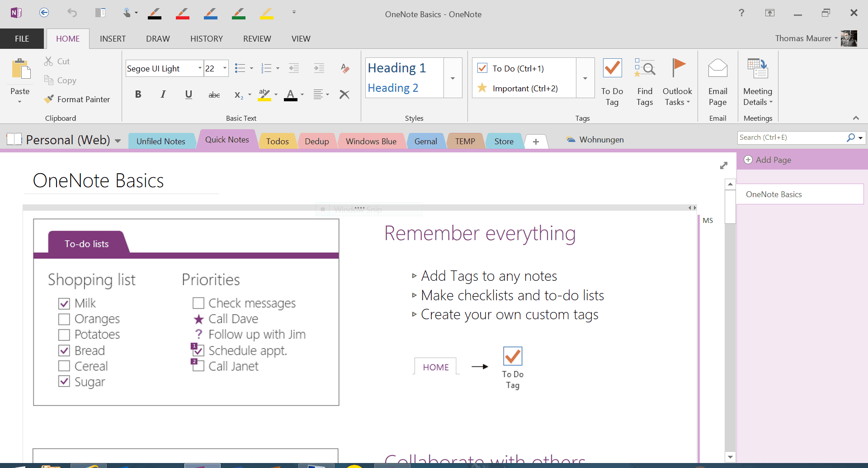Screen dimensions: 868x468
Task: Check the Call Janet checkbox
Action: pos(198,366)
